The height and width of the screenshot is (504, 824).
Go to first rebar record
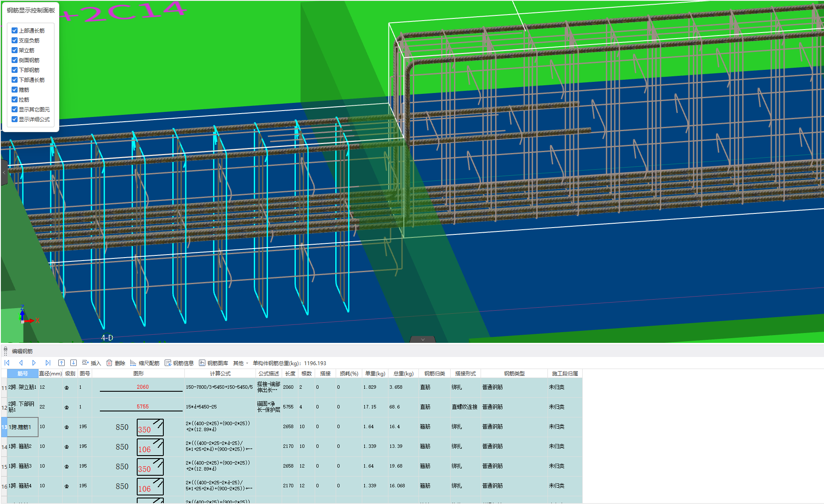click(x=7, y=363)
